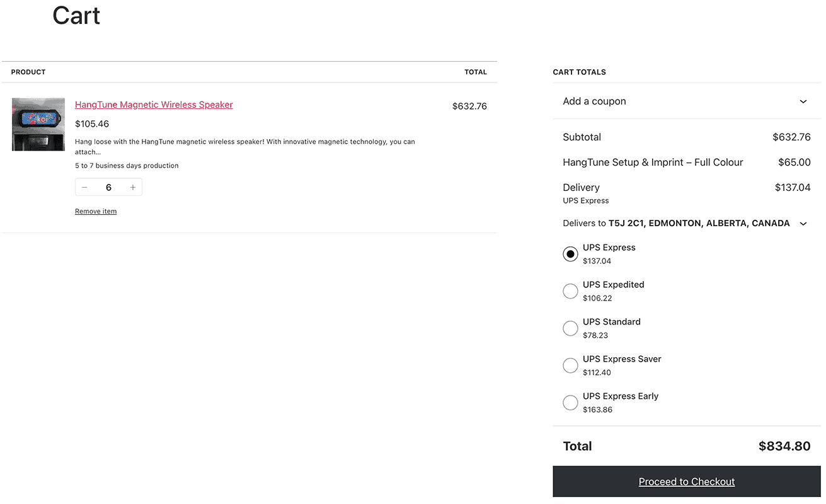The width and height of the screenshot is (826, 504).
Task: Click the quantity field showing 6
Action: 108,187
